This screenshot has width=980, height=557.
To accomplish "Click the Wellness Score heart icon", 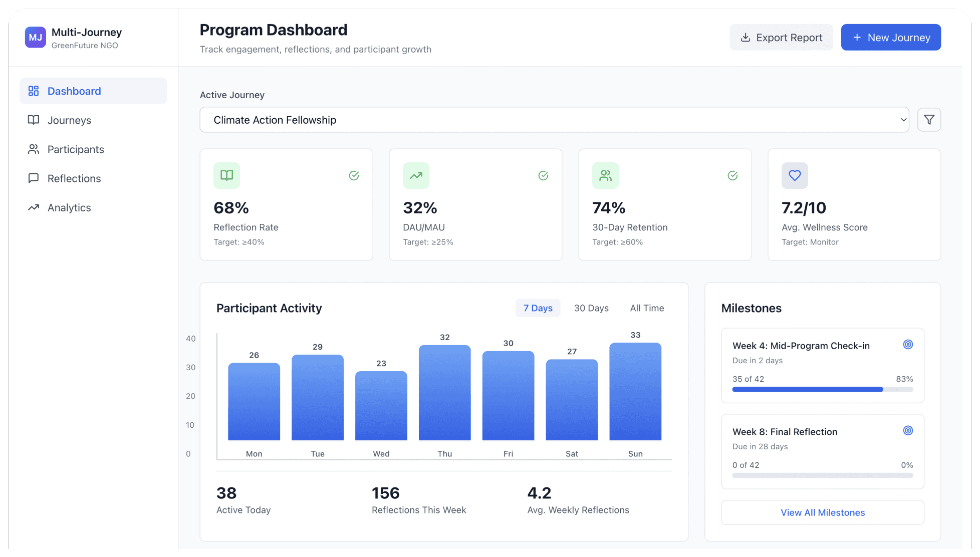I will coord(794,175).
